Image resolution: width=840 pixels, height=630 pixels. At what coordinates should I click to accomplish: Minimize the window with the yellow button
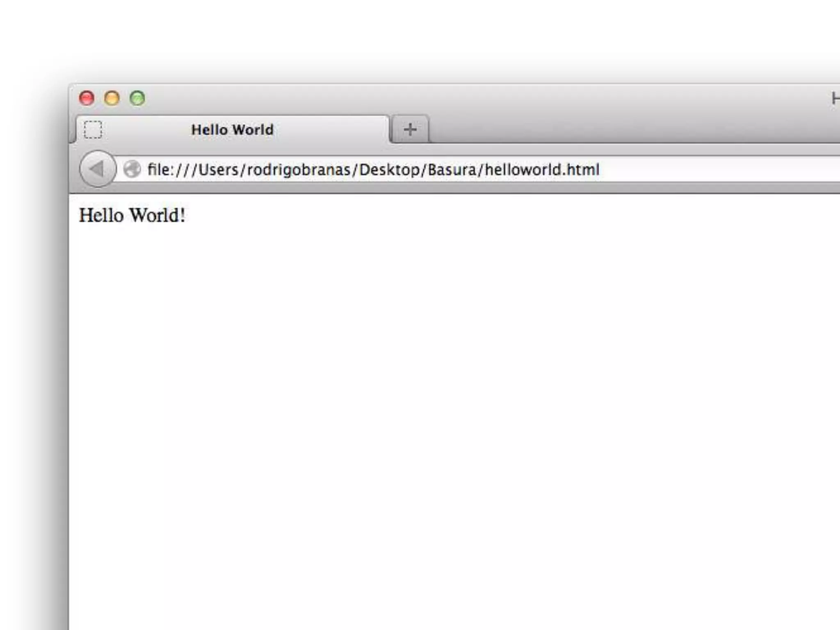point(112,98)
